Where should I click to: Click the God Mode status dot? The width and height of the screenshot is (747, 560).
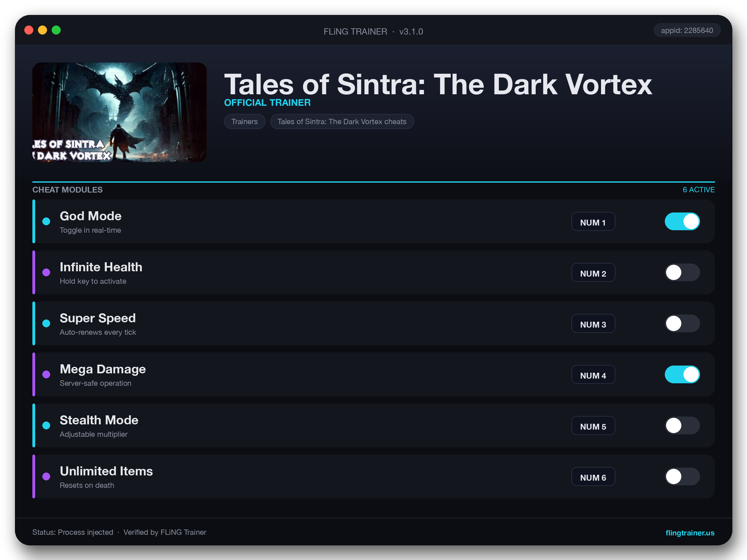[46, 222]
